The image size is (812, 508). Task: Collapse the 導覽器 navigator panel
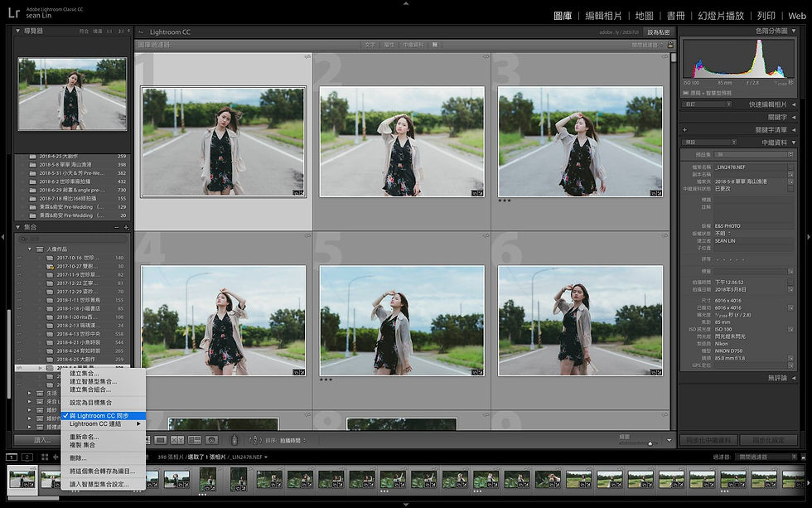17,31
